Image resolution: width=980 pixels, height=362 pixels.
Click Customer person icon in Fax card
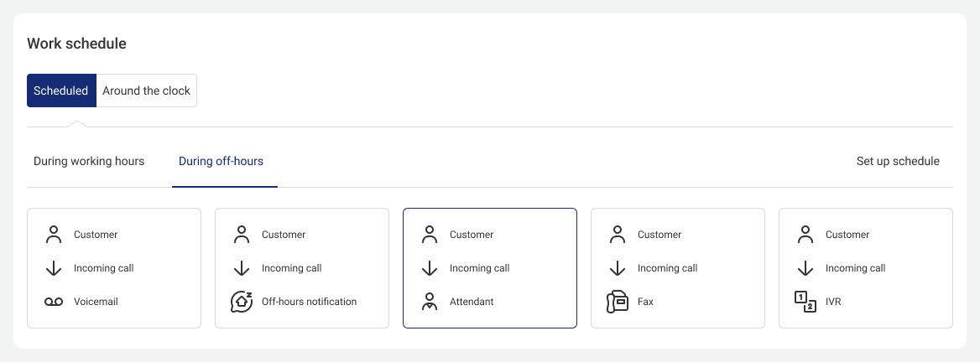point(618,235)
